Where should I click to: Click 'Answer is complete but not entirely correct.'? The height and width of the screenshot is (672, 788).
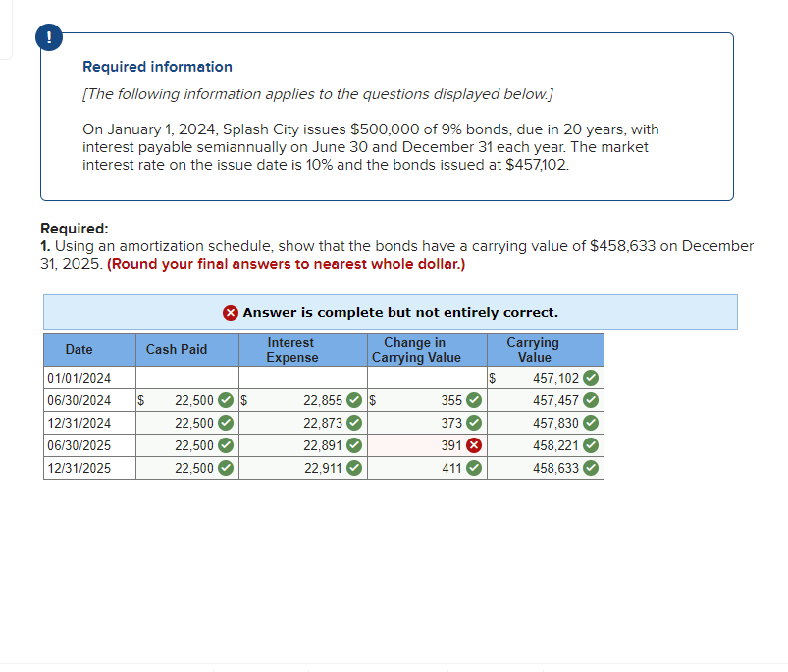click(400, 312)
